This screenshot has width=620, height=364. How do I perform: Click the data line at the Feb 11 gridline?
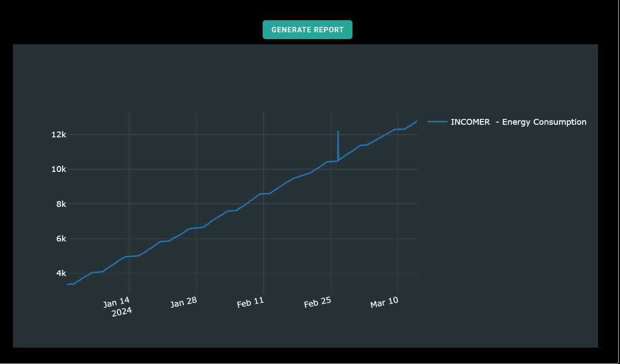[264, 193]
